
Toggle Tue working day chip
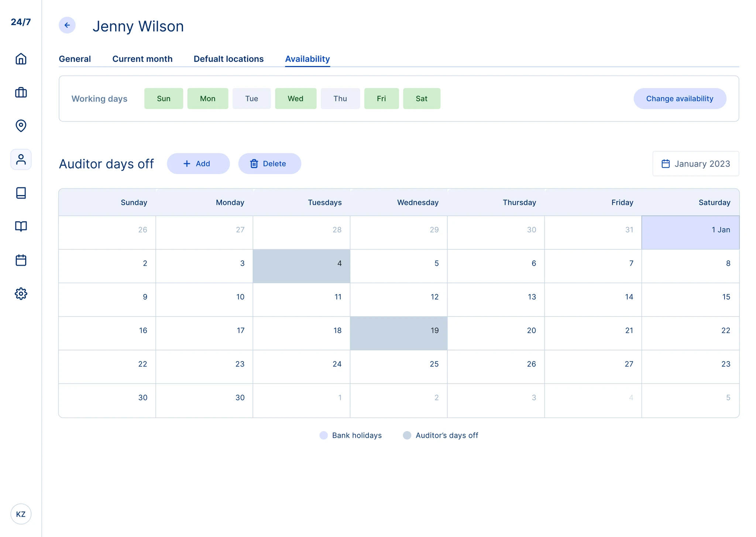[x=251, y=98]
